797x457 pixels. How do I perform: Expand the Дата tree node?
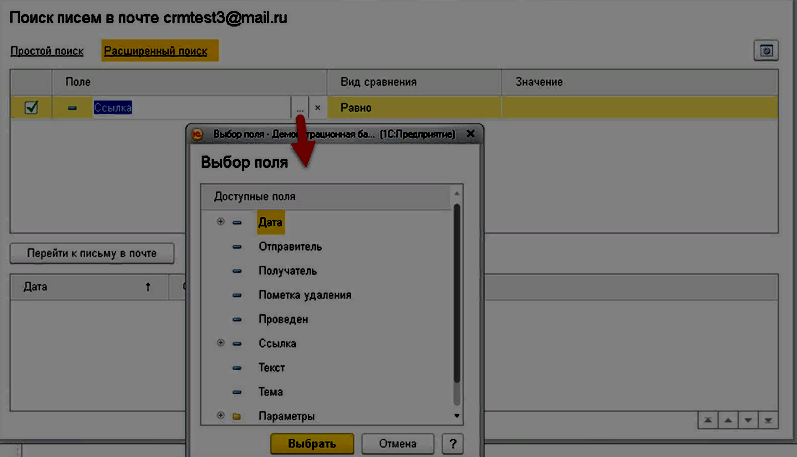pos(220,223)
